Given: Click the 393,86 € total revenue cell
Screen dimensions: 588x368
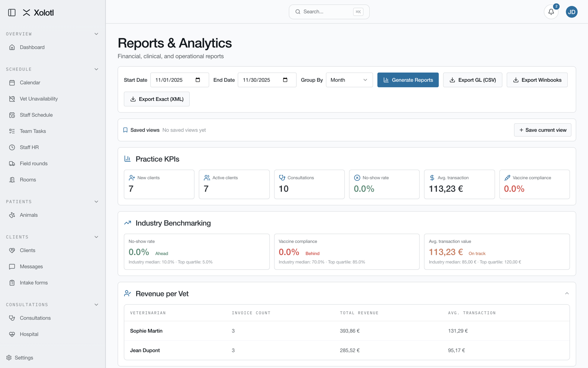Looking at the screenshot, I should [350, 331].
